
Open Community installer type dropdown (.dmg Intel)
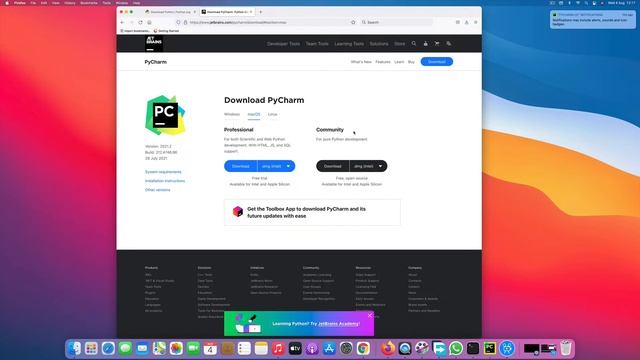[369, 166]
